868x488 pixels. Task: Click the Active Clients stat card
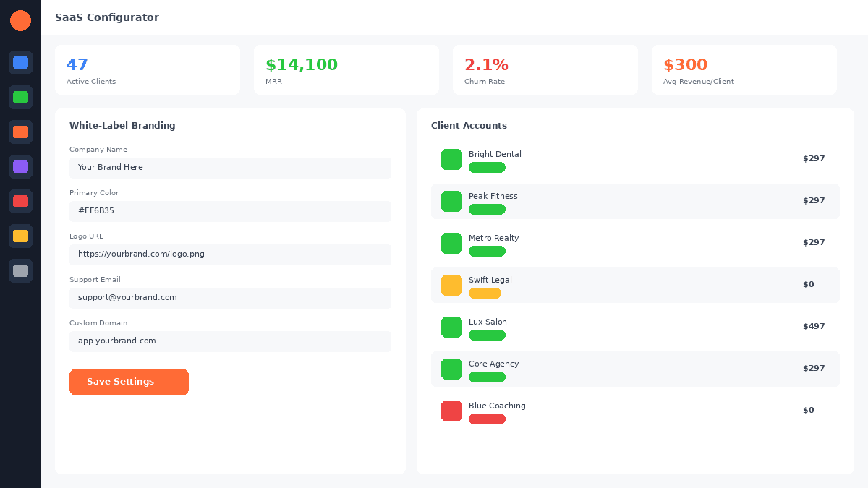[x=148, y=70]
